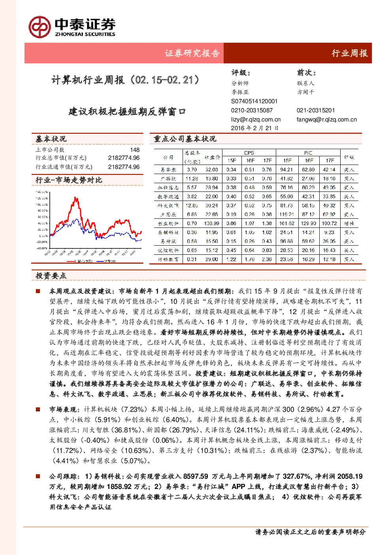Click company name 易华录 in table
392x555 pixels.
point(168,170)
